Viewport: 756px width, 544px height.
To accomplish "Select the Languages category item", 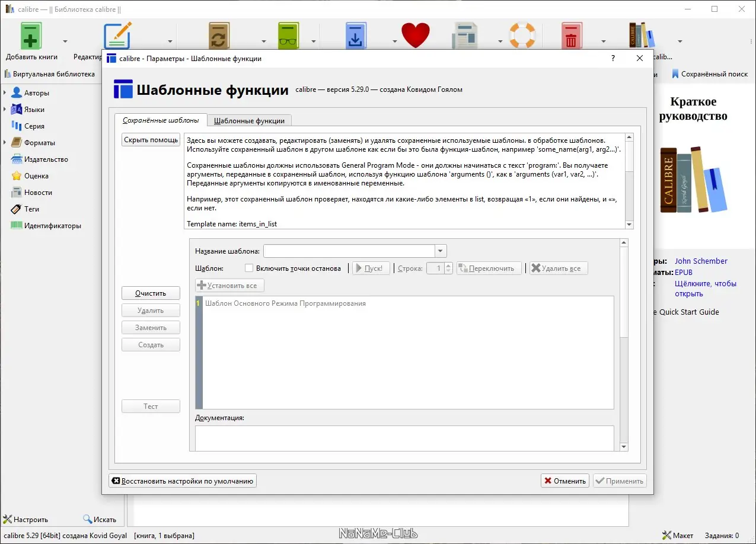I will click(x=34, y=110).
